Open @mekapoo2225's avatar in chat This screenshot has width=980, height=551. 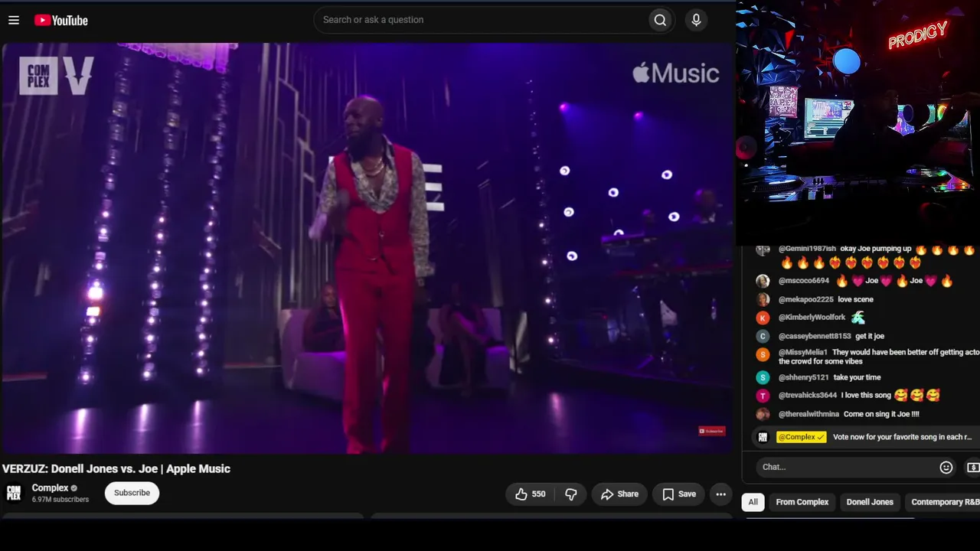pos(763,299)
